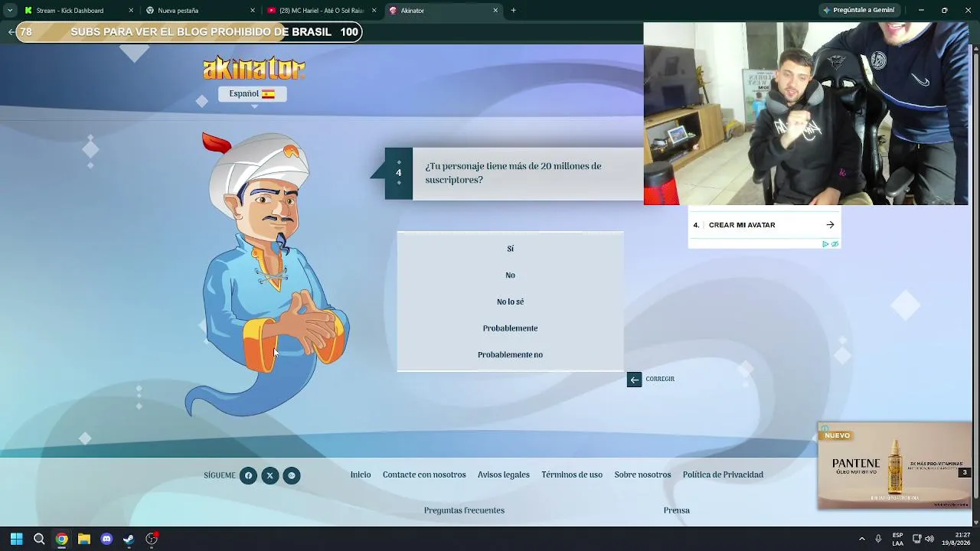Pick the "Probablemente no" answer
Viewport: 980px width, 551px height.
coord(510,355)
